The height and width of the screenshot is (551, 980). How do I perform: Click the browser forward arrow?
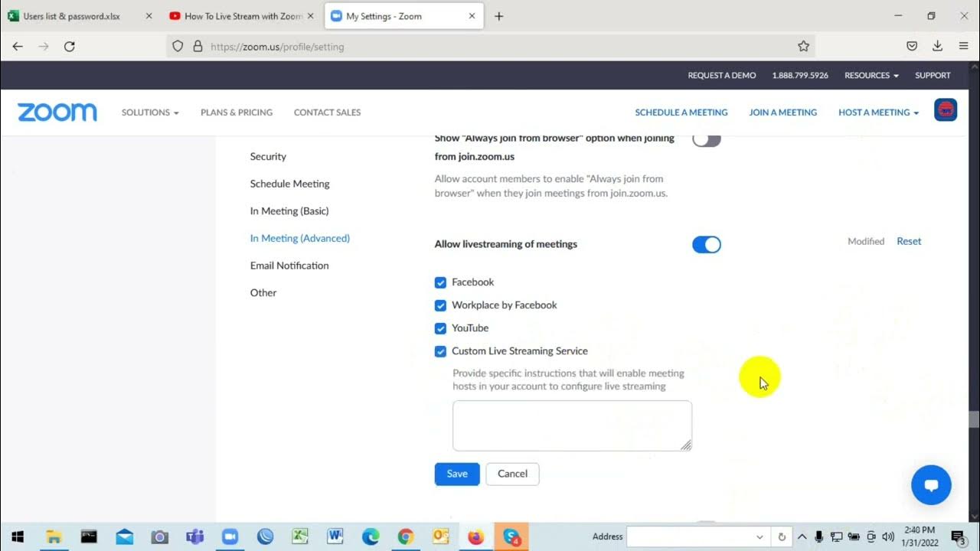tap(44, 46)
